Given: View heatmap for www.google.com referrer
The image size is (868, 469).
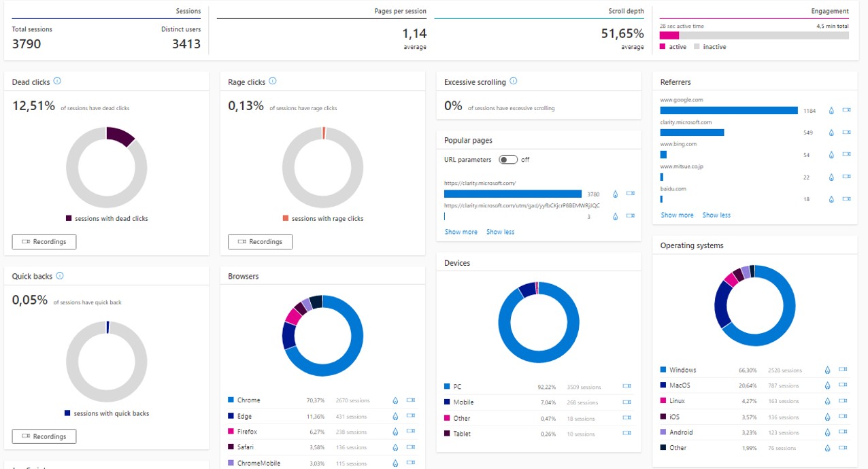Looking at the screenshot, I should pos(831,110).
